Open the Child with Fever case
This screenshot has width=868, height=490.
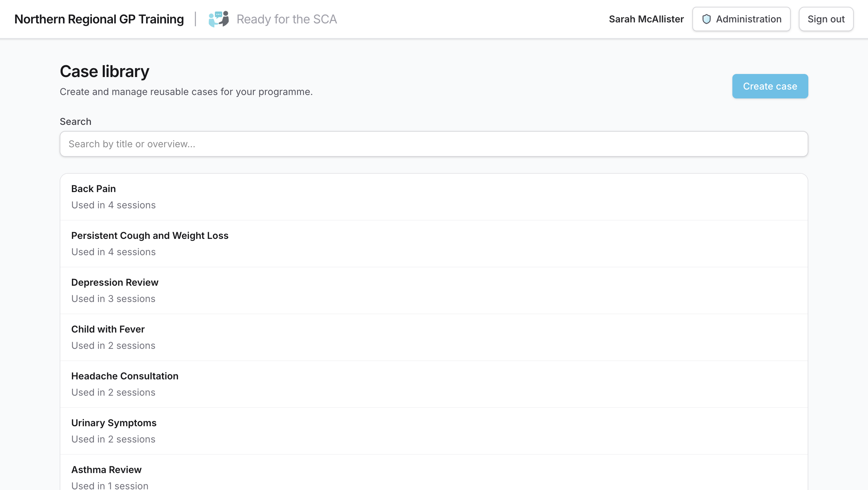click(x=108, y=329)
